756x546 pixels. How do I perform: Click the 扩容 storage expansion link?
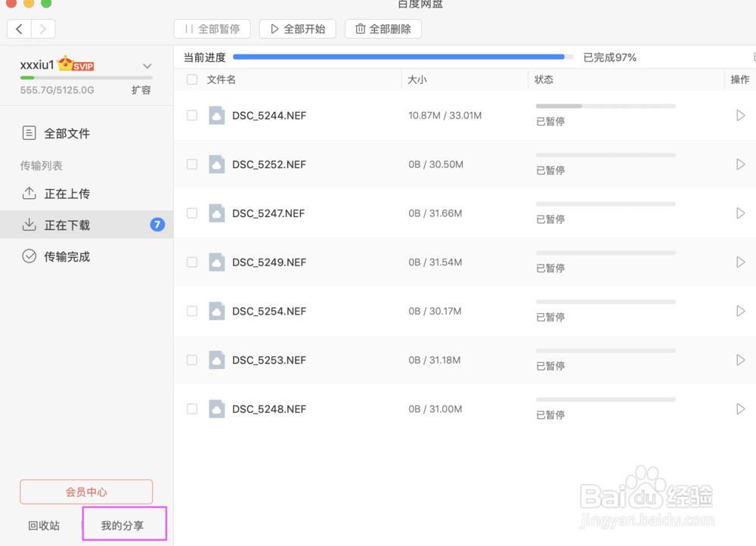141,90
